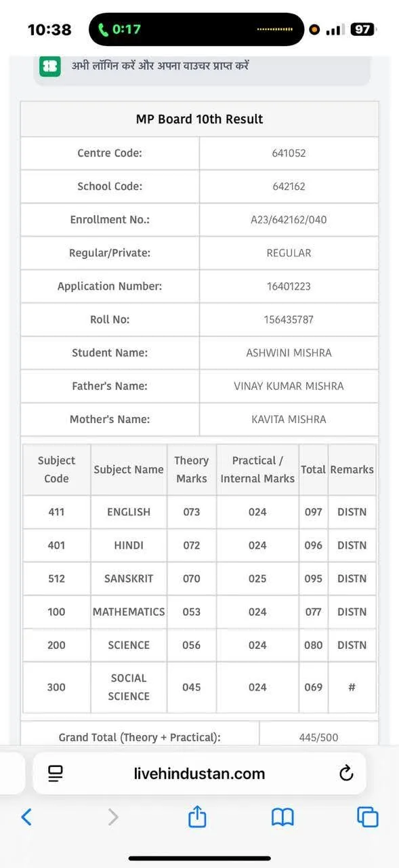399x868 pixels.
Task: Show all open tabs icon
Action: 368,816
